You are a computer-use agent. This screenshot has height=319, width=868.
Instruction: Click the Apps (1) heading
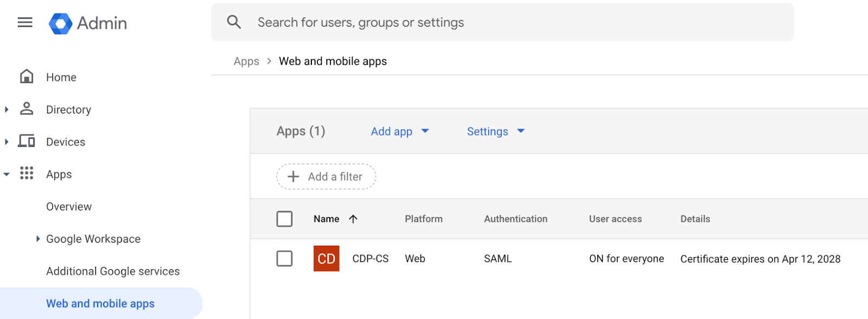coord(301,131)
